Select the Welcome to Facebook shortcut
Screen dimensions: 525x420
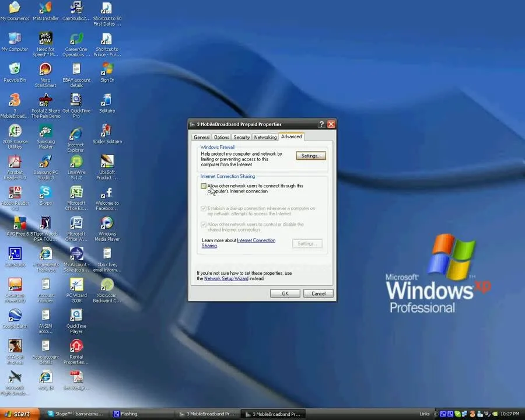pos(107,198)
